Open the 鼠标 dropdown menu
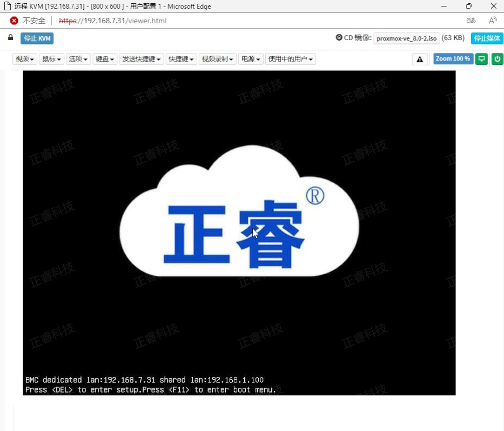 click(x=51, y=59)
